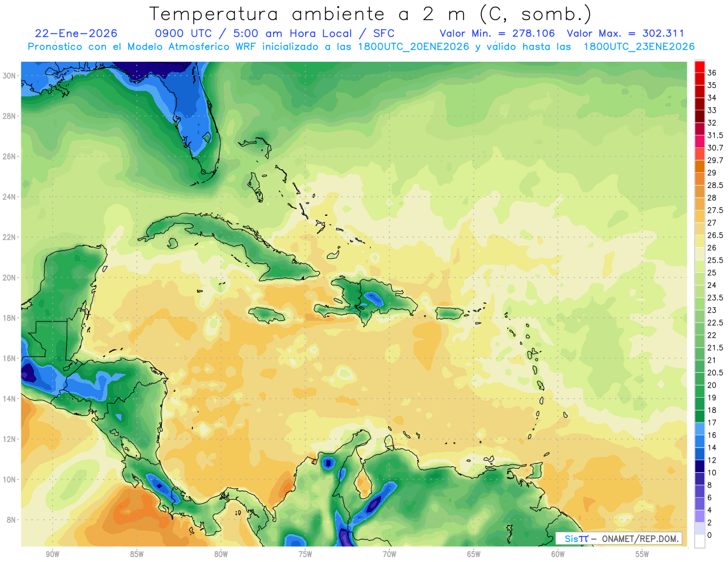Viewport: 728px width, 562px height.
Task: Click the 65W longitude axis label
Action: click(x=474, y=554)
